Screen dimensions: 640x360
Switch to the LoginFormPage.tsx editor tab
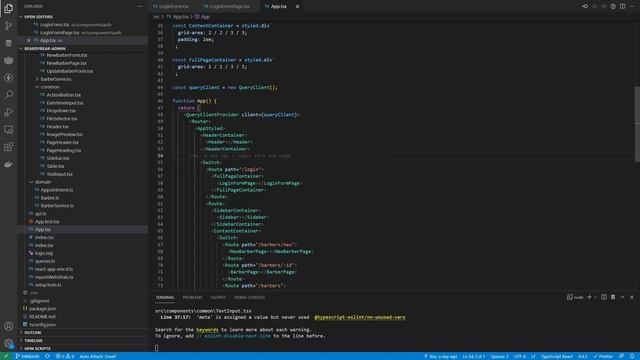click(229, 7)
